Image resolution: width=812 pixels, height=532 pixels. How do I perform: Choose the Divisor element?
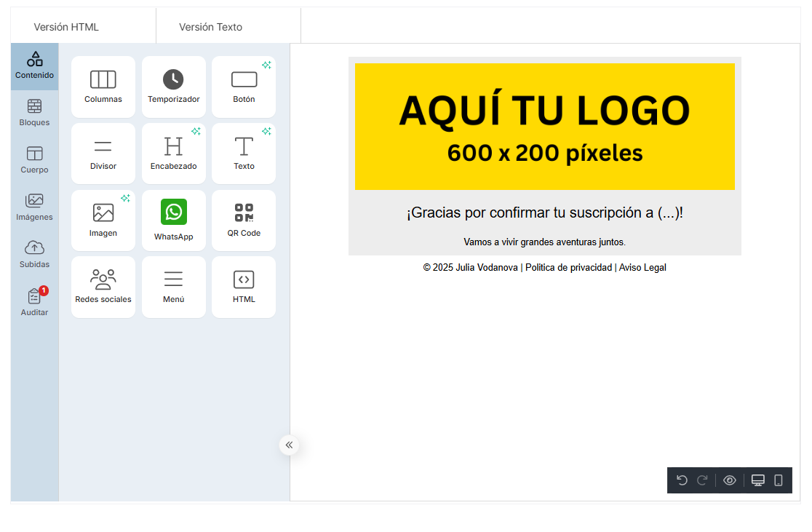tap(103, 154)
